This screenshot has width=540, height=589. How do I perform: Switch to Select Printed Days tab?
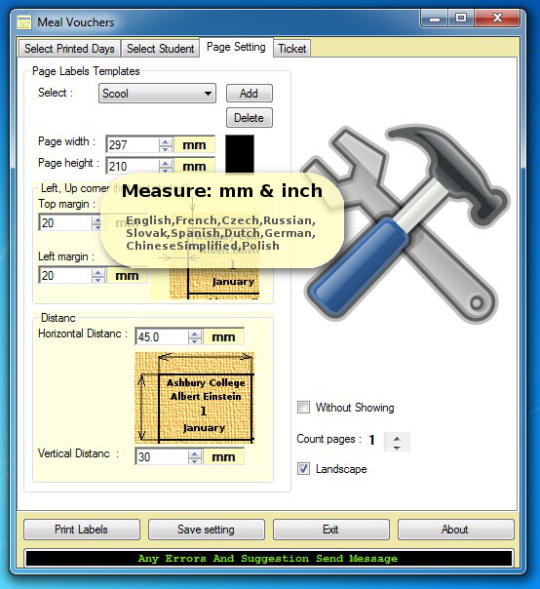[69, 48]
